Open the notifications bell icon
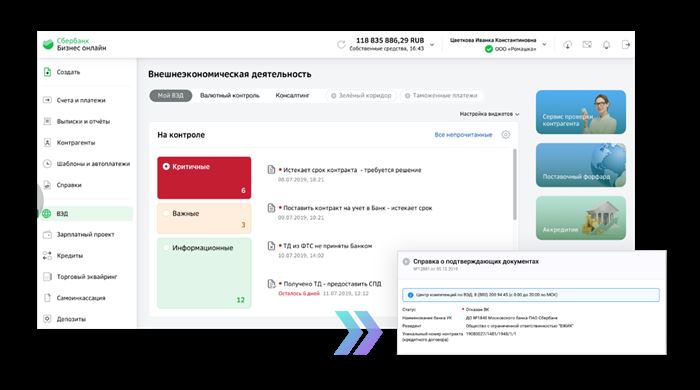Screen dimensions: 700x390 [x=606, y=45]
